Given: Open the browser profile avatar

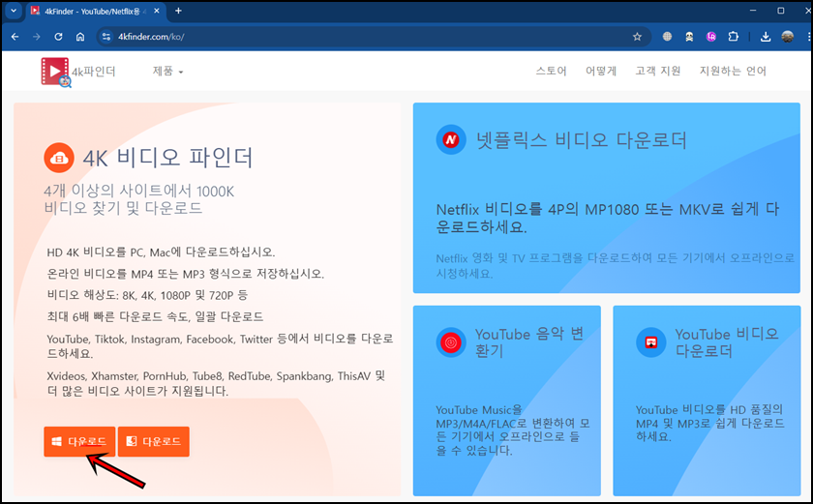Looking at the screenshot, I should click(787, 37).
